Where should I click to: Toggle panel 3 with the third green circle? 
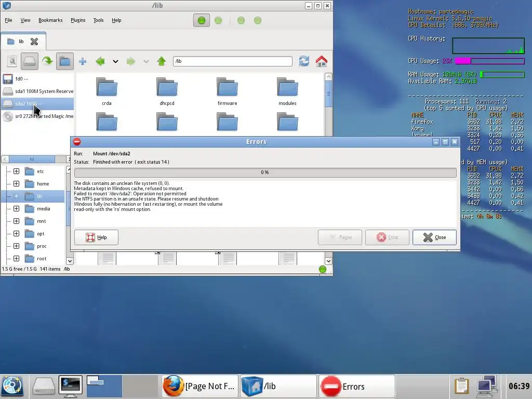(x=241, y=20)
